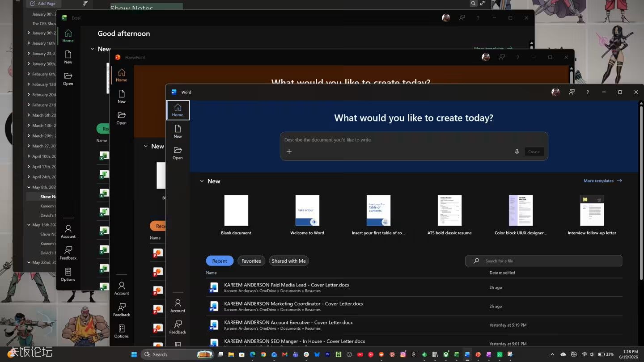Choose the Blank document template in Word
The image size is (644, 362).
(236, 215)
